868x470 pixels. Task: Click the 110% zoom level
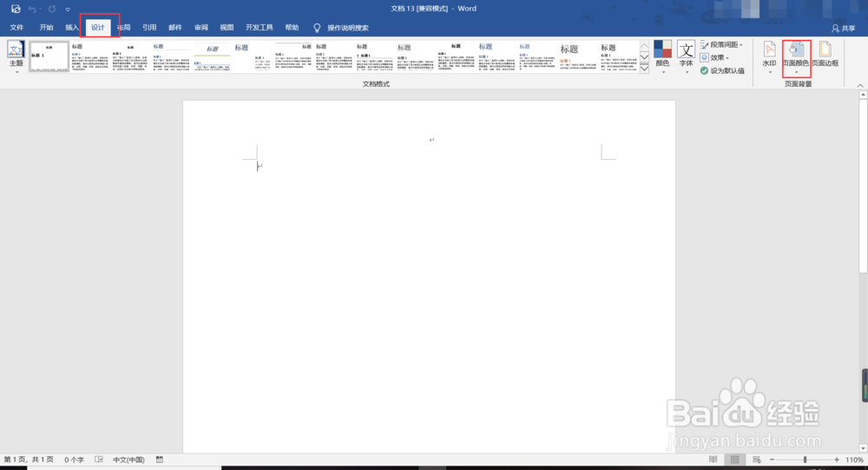(854, 460)
